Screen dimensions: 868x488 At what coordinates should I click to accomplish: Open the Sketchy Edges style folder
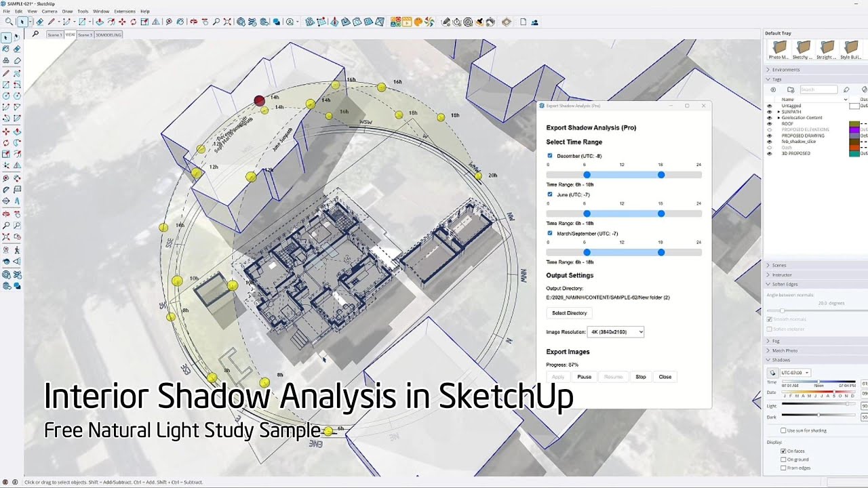[x=803, y=49]
